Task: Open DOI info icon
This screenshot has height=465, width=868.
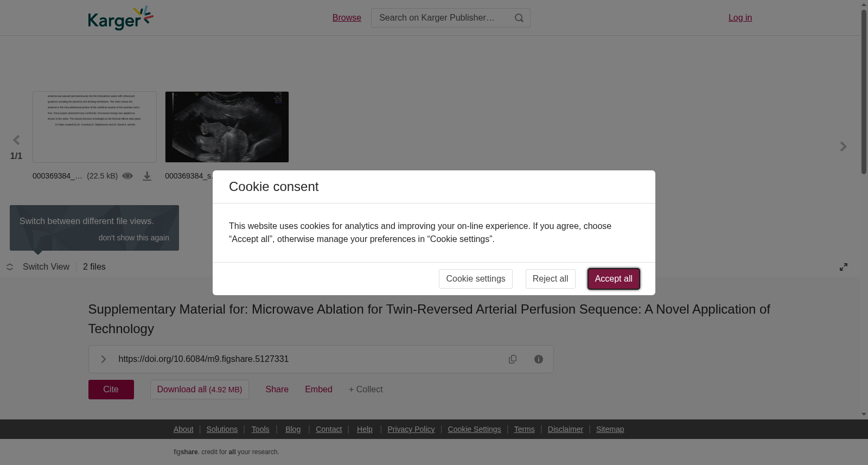Action: coord(539,359)
